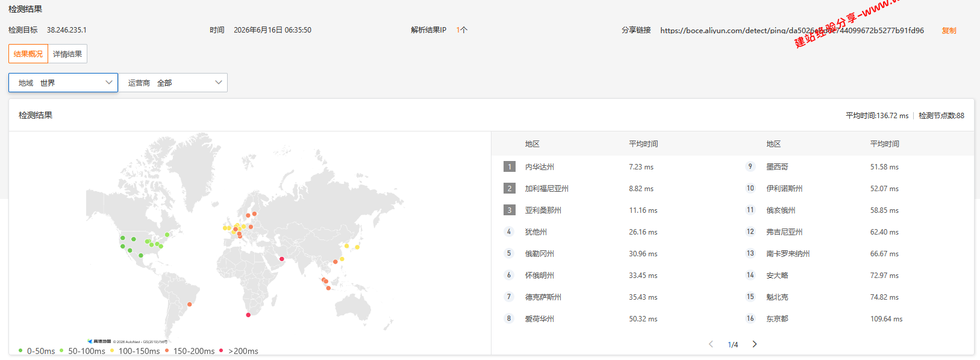Click the 平均时间:136.72 ms summary
The image size is (980, 360).
(x=877, y=116)
